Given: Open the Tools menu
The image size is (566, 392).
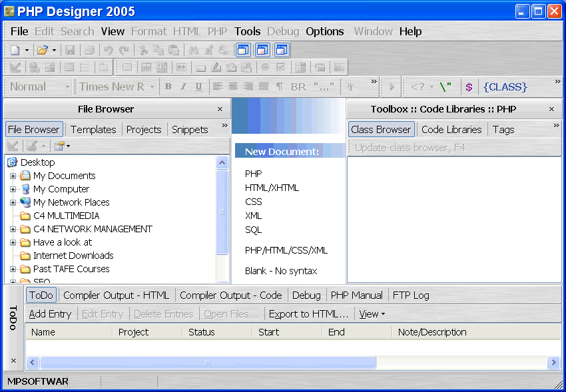Looking at the screenshot, I should (247, 32).
